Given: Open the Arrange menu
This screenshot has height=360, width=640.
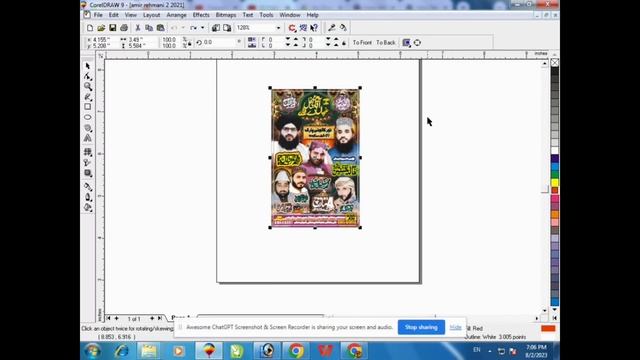Looking at the screenshot, I should point(176,15).
